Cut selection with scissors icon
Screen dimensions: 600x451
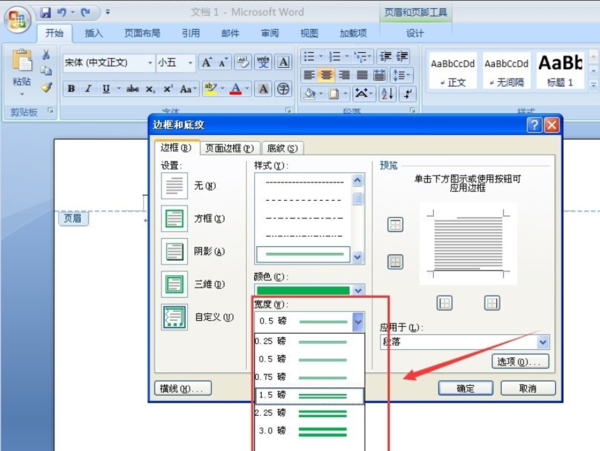point(46,55)
